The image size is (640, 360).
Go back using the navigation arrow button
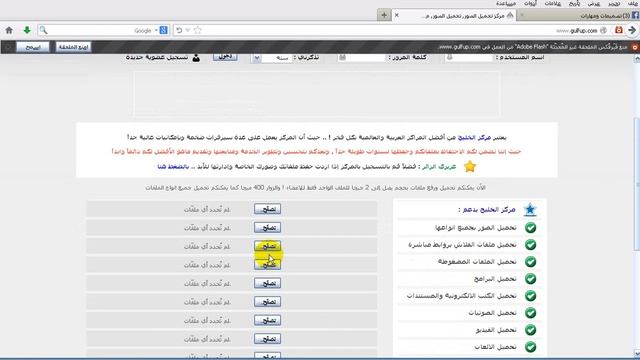click(632, 30)
